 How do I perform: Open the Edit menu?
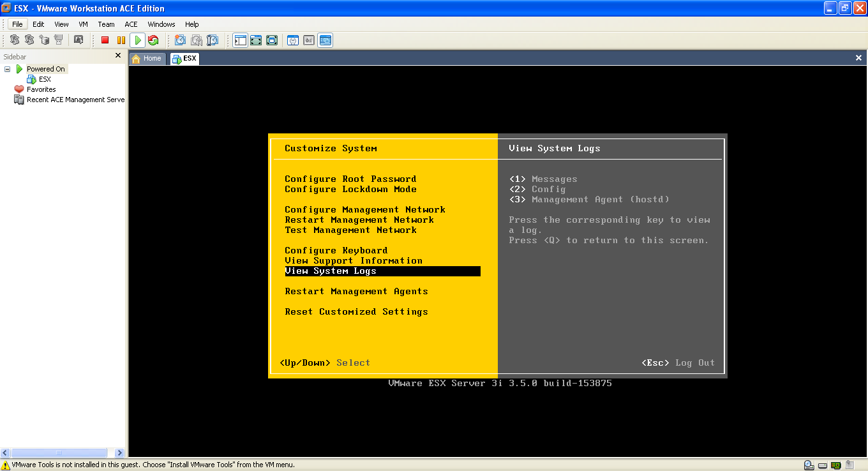coord(38,24)
